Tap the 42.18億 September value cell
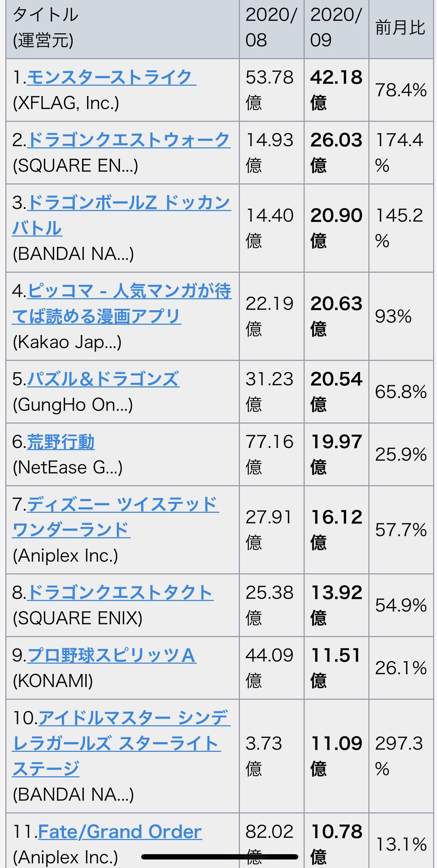This screenshot has width=437, height=868. (x=336, y=90)
